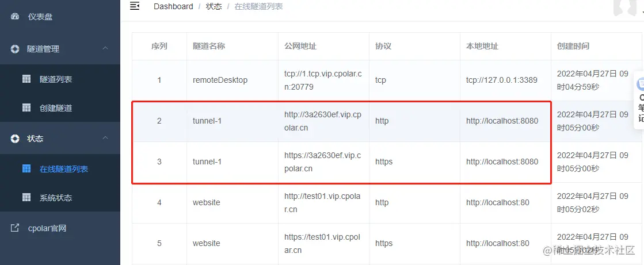Click the https://3a2630ef.vip.cpolar.cn public address

[323, 162]
